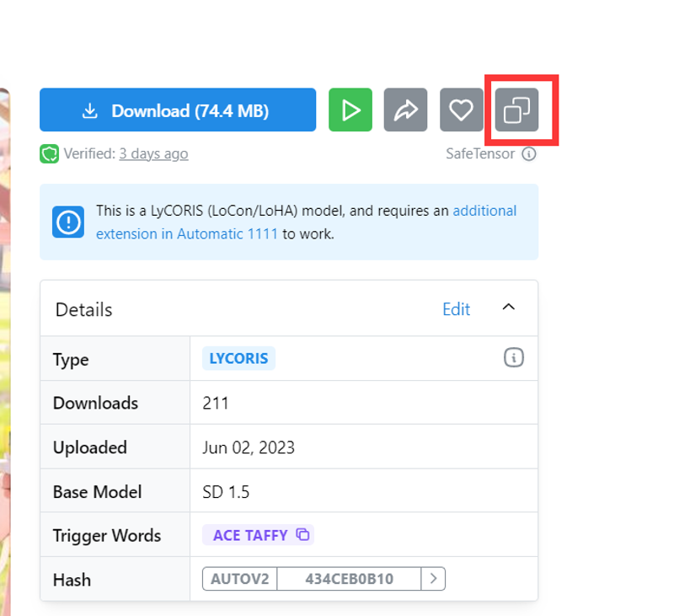674x616 pixels.
Task: Click the hash value 434CEB0B10
Action: point(349,579)
